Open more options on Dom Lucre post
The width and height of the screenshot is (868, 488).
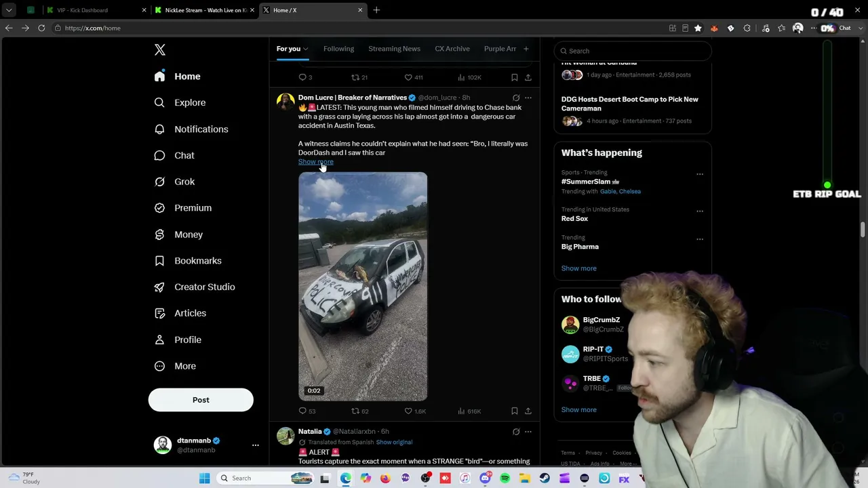(x=528, y=98)
